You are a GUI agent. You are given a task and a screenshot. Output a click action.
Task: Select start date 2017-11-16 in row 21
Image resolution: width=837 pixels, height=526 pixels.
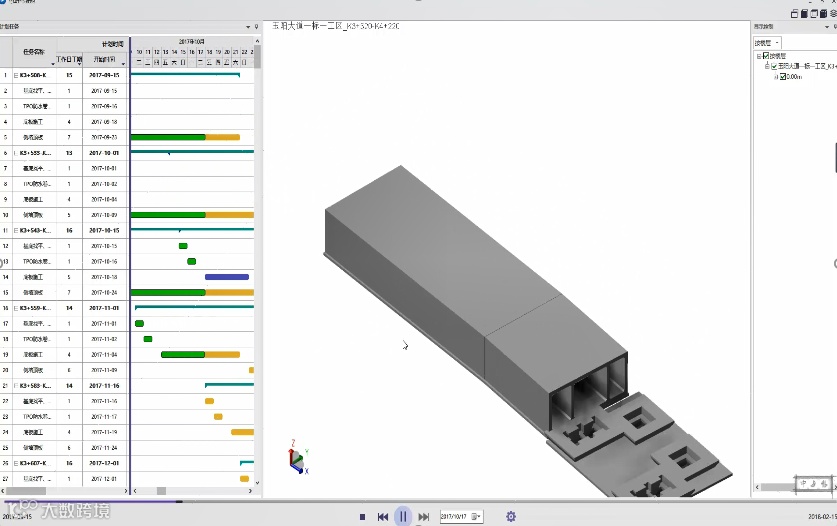pos(104,386)
